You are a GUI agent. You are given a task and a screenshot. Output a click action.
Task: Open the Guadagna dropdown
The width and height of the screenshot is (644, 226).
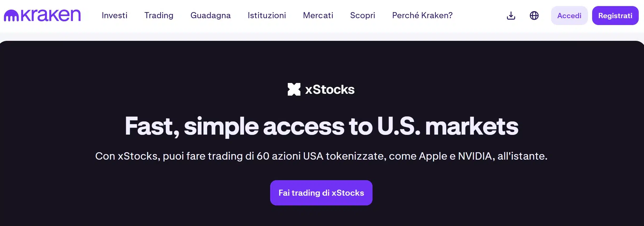[210, 16]
